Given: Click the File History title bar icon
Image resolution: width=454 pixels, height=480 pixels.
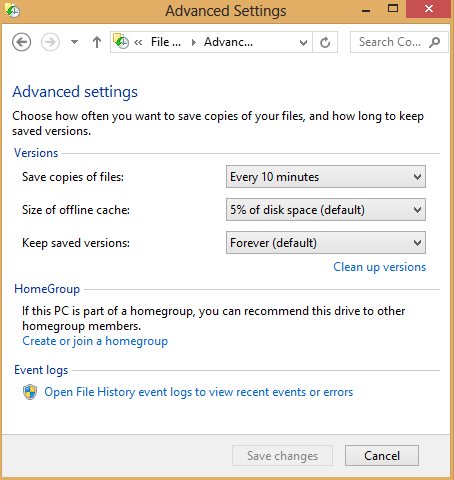Looking at the screenshot, I should pos(12,10).
